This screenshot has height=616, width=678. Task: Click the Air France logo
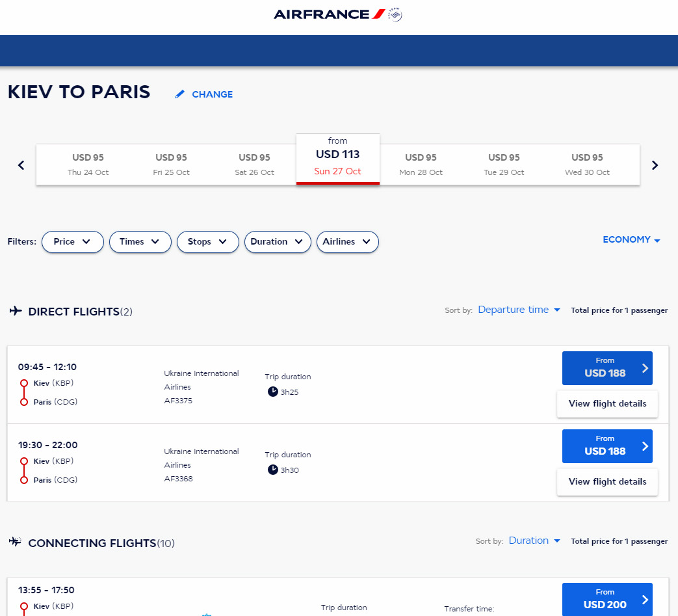(330, 14)
